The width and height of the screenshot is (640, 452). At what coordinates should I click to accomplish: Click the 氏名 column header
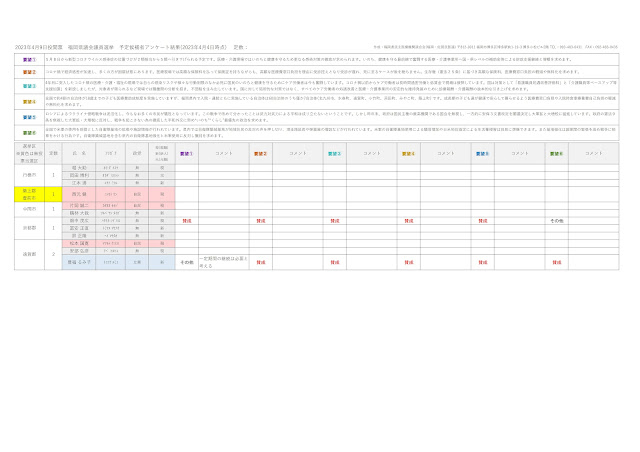79,154
